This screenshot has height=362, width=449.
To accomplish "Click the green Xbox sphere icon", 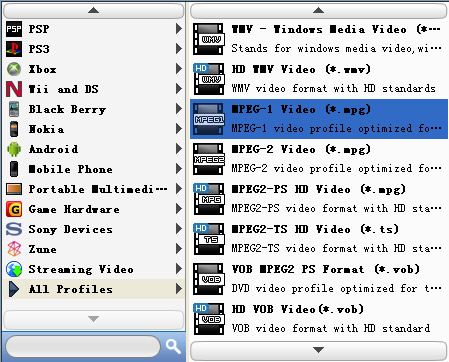I will 14,69.
